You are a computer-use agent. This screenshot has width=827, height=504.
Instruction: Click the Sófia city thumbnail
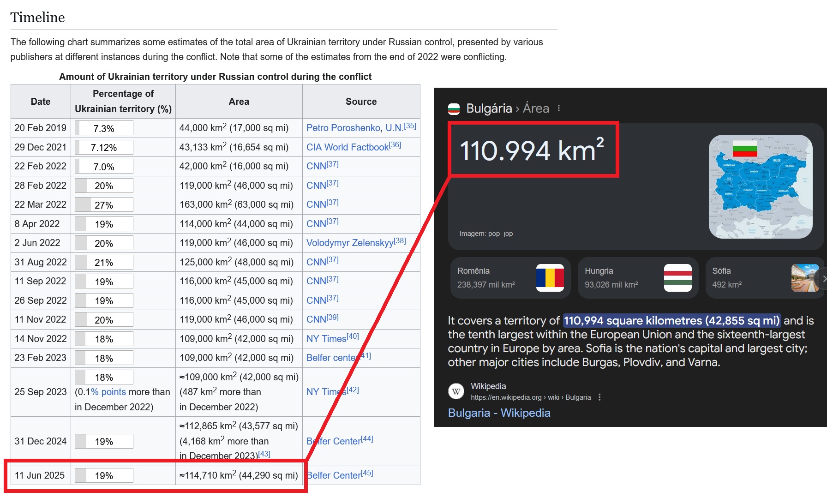click(x=805, y=278)
